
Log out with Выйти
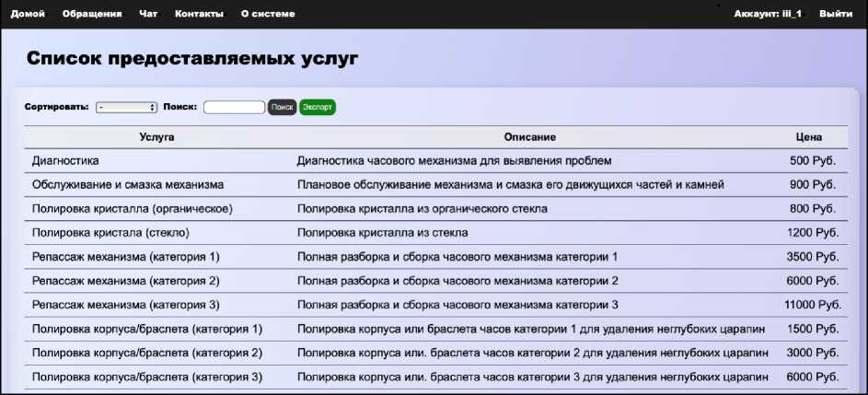(x=836, y=14)
